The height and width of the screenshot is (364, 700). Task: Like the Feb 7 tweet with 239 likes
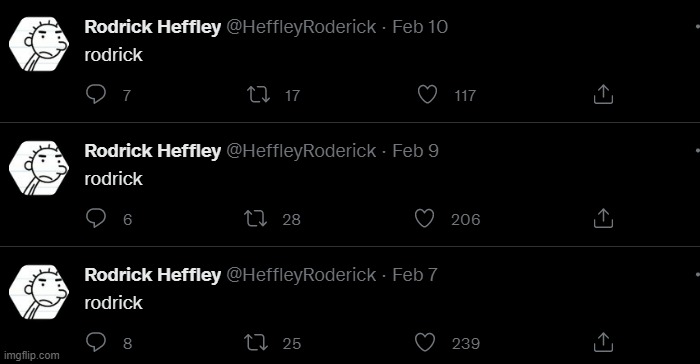click(x=425, y=343)
